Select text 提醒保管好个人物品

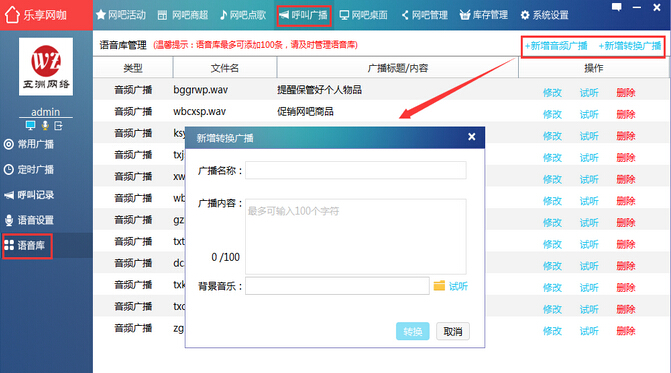tap(319, 90)
